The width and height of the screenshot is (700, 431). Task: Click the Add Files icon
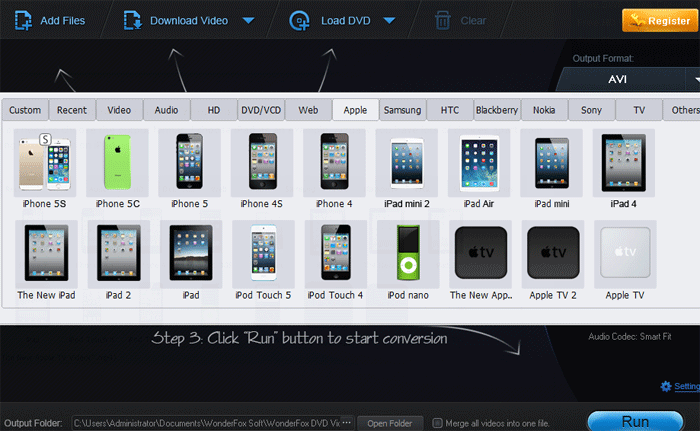coord(23,21)
